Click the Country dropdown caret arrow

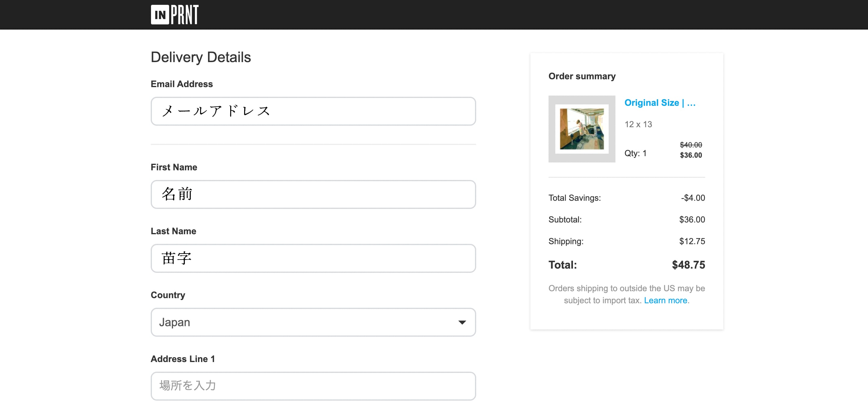(462, 323)
